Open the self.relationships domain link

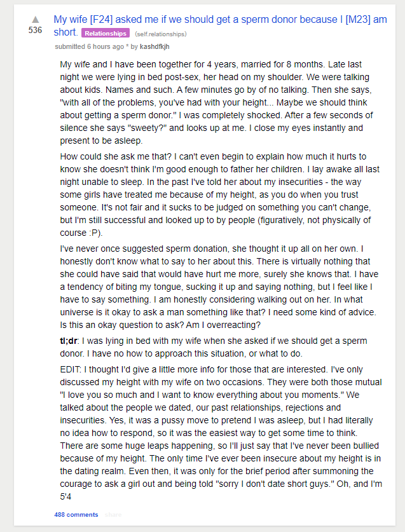[x=161, y=34]
